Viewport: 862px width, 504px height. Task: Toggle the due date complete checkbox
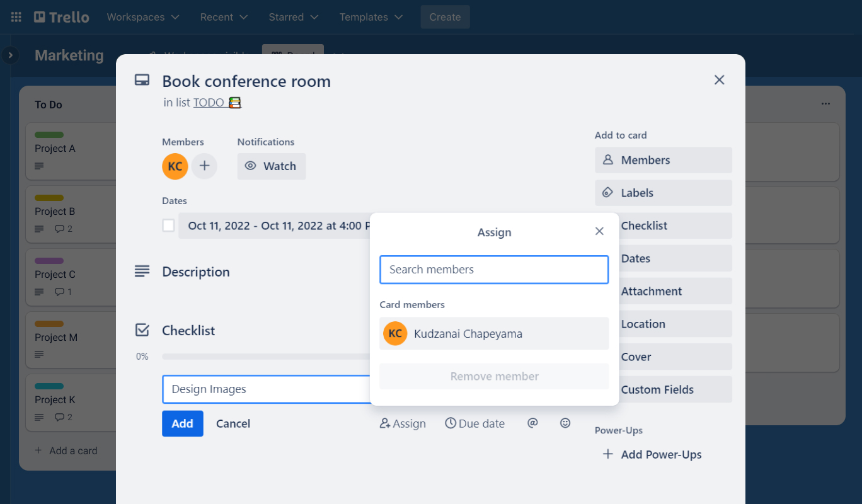[x=168, y=226]
